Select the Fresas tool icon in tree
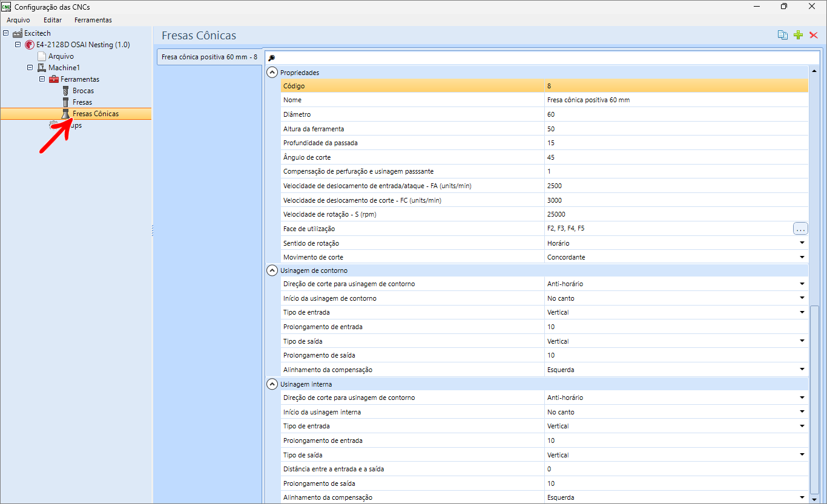Viewport: 827px width, 504px height. [x=65, y=102]
